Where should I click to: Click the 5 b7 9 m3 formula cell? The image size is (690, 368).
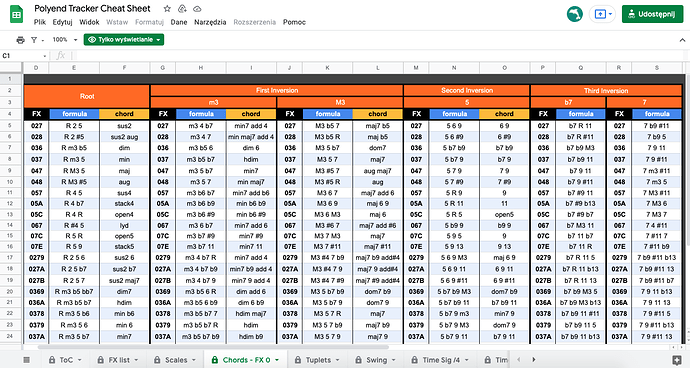point(454,314)
